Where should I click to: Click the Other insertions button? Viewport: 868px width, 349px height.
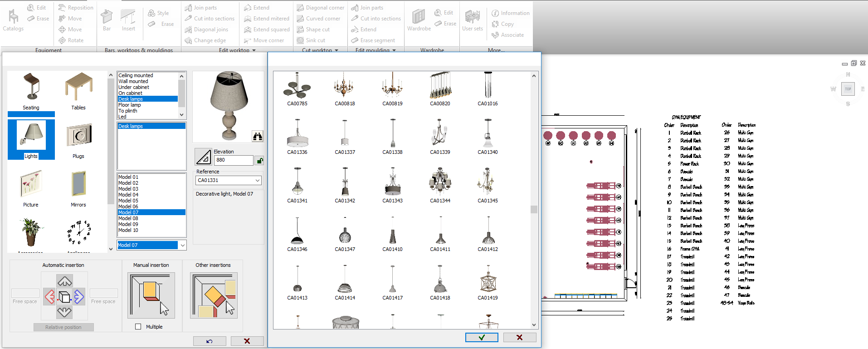(x=214, y=295)
